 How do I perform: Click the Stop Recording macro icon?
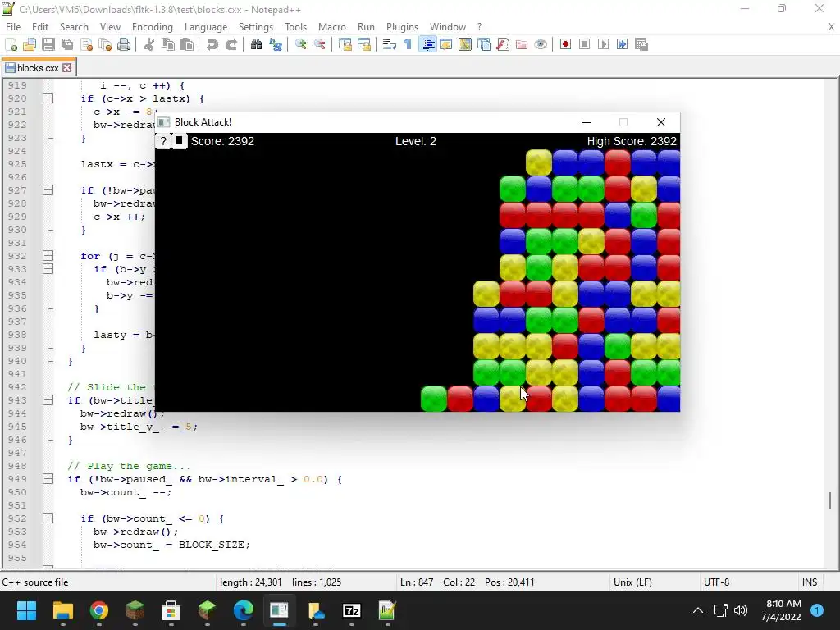[584, 44]
